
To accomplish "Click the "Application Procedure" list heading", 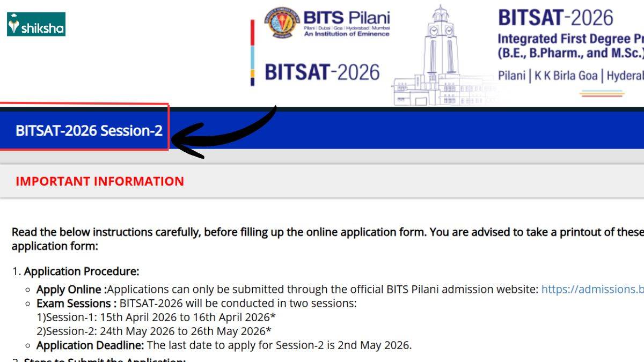I will (x=81, y=271).
